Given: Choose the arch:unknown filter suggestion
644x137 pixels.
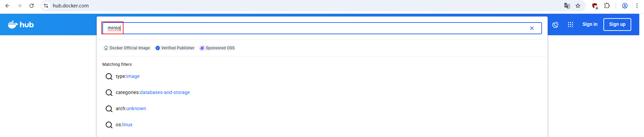Looking at the screenshot, I should [131, 109].
